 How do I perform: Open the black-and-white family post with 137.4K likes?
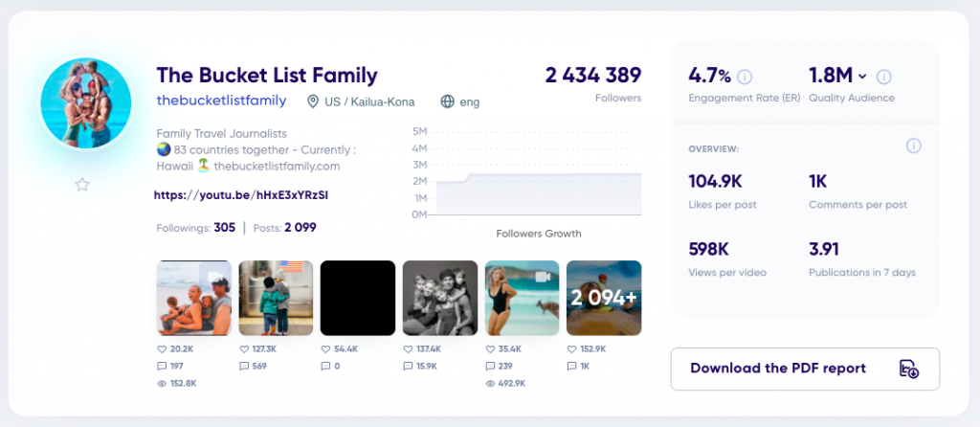(x=440, y=298)
